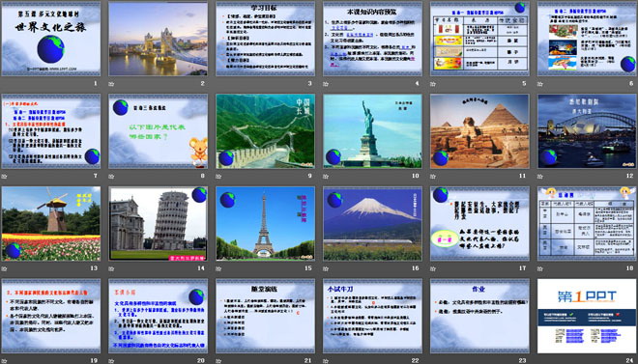The image size is (638, 364).
Task: Select slide 9 Great Wall thumbnail
Action: pyautogui.click(x=265, y=131)
